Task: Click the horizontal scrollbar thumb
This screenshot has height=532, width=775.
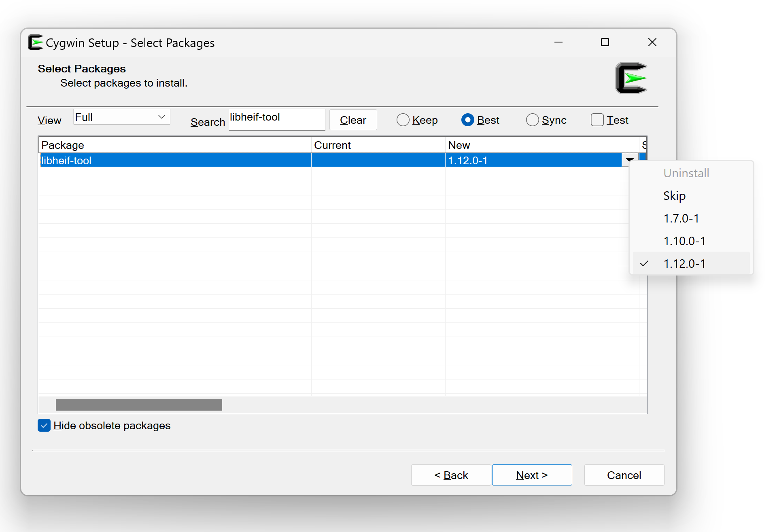Action: tap(139, 405)
